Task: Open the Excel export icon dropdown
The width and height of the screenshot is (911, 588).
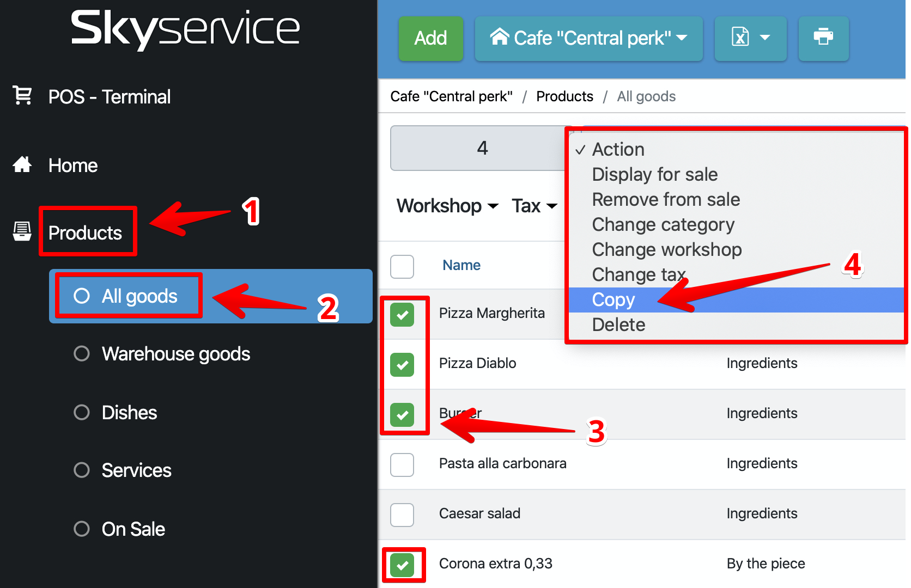Action: click(750, 38)
